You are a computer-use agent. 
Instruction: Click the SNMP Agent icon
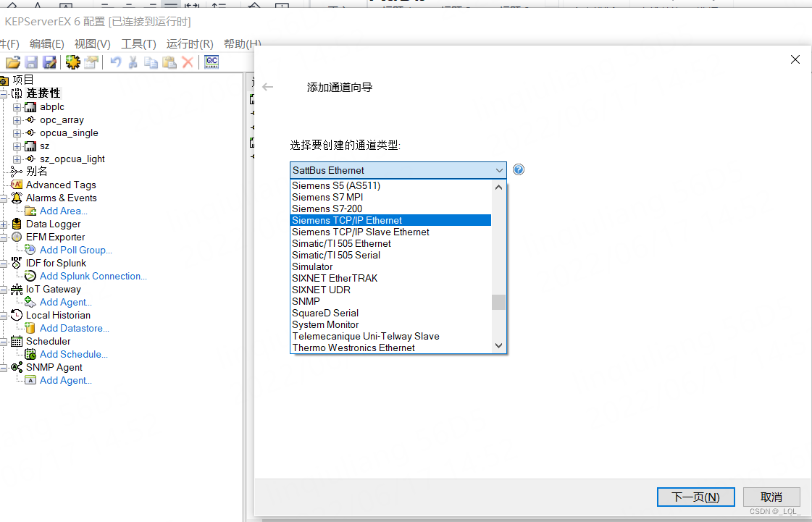(x=17, y=367)
